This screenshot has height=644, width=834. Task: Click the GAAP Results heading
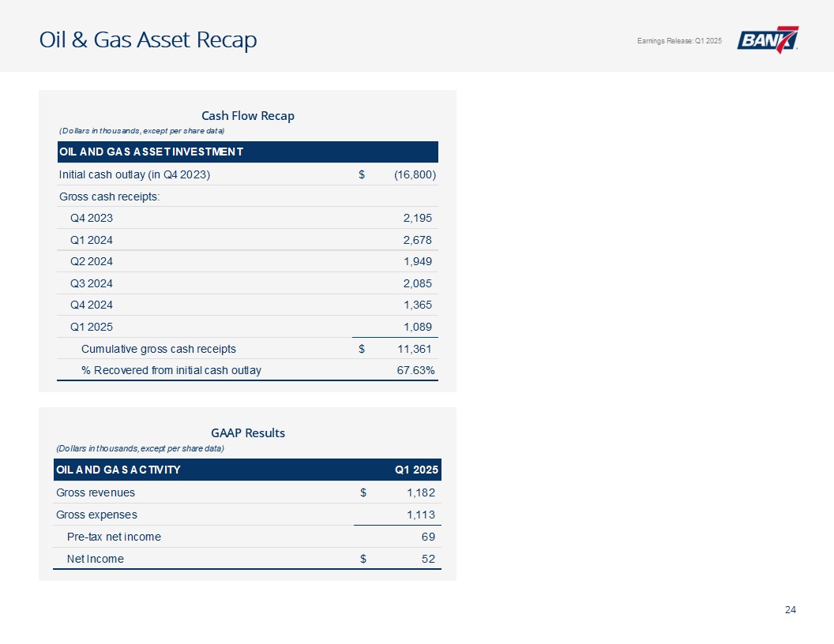[247, 432]
